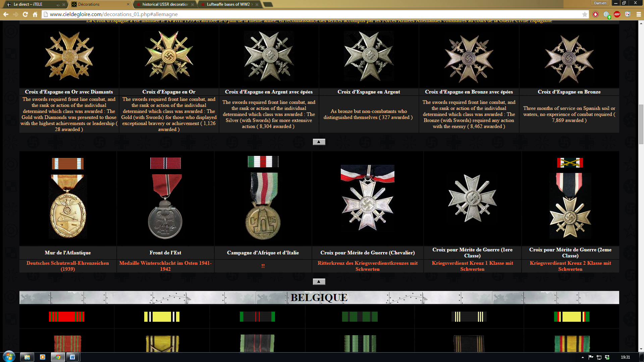The width and height of the screenshot is (644, 362).
Task: Open the Damien profile button
Action: point(600,3)
